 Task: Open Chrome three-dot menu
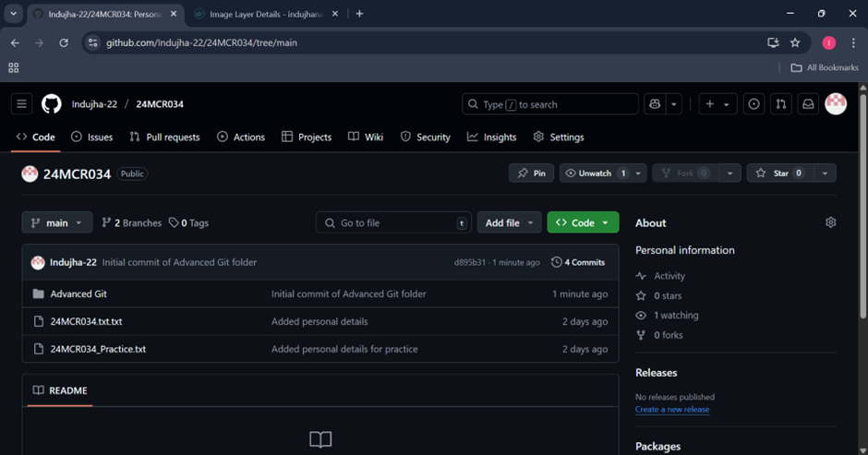853,42
